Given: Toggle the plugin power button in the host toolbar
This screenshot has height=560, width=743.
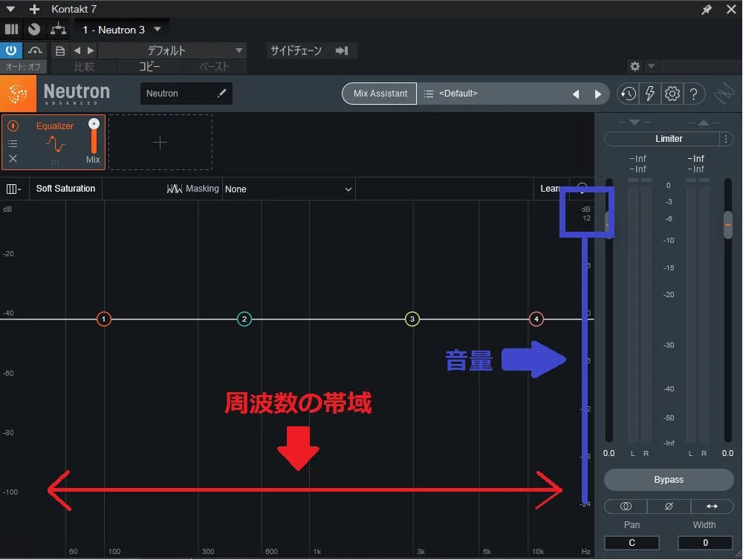Looking at the screenshot, I should (x=11, y=51).
